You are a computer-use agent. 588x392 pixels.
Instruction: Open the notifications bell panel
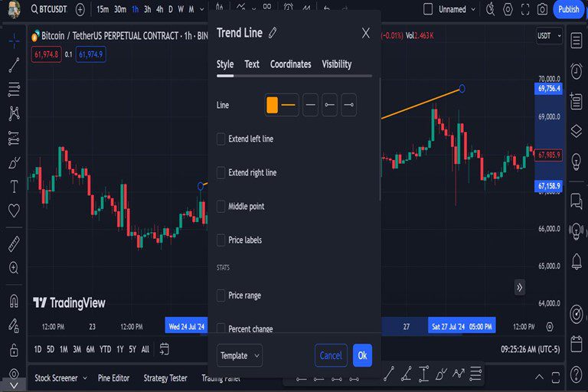click(x=577, y=261)
